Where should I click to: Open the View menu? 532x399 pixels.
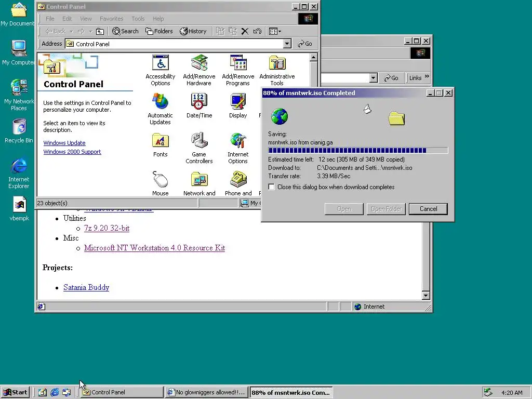(x=86, y=19)
